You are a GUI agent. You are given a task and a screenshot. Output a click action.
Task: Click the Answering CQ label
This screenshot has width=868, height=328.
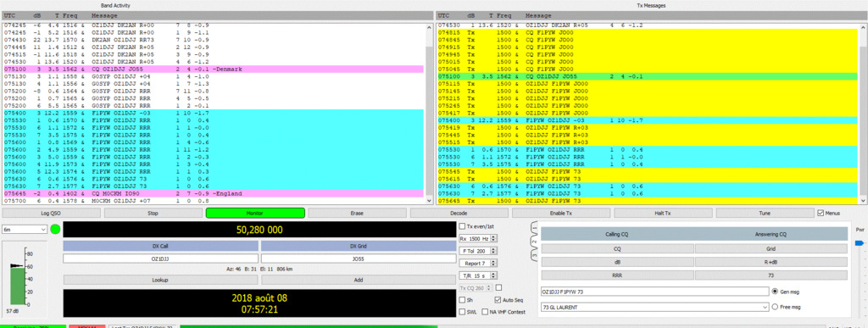(771, 234)
